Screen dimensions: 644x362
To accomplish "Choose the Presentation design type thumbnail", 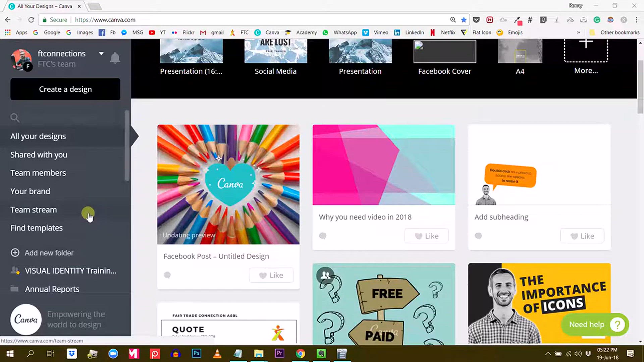I will tap(360, 51).
